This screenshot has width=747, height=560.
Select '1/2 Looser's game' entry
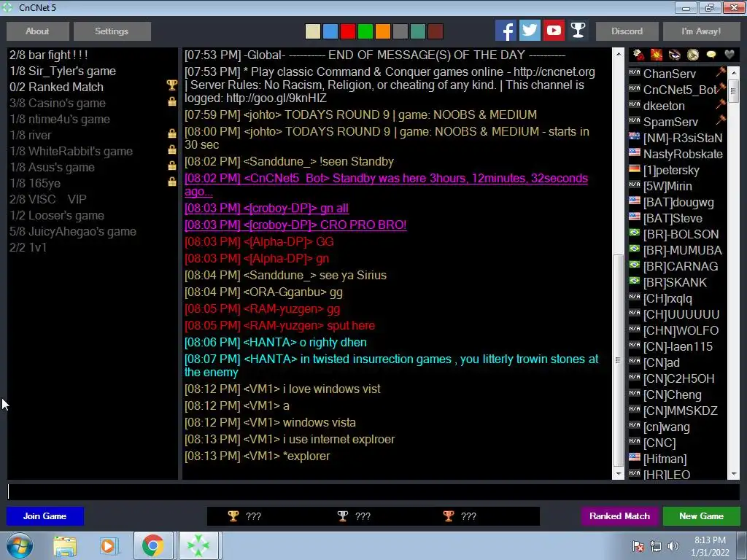click(93, 216)
